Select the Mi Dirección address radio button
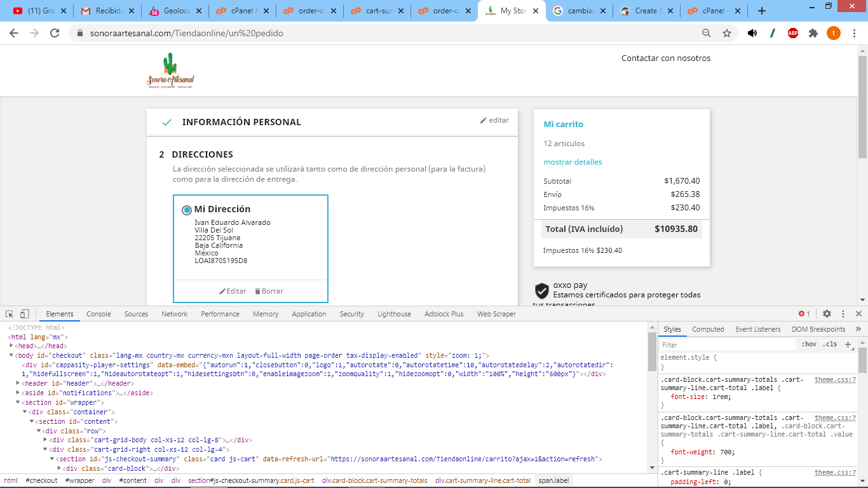Image resolution: width=868 pixels, height=488 pixels. click(x=187, y=210)
